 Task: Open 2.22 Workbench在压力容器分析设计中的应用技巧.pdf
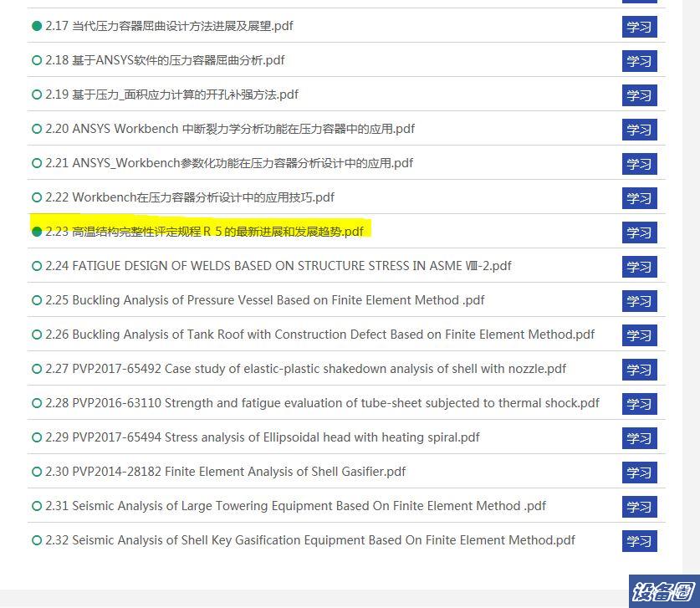(190, 197)
